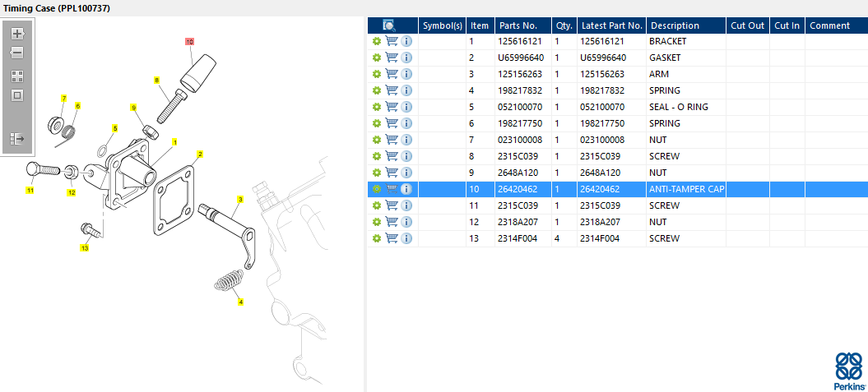Viewport: 868px width, 392px height.
Task: Click the single-square fit icon in diagram toolbar
Action: tap(18, 95)
